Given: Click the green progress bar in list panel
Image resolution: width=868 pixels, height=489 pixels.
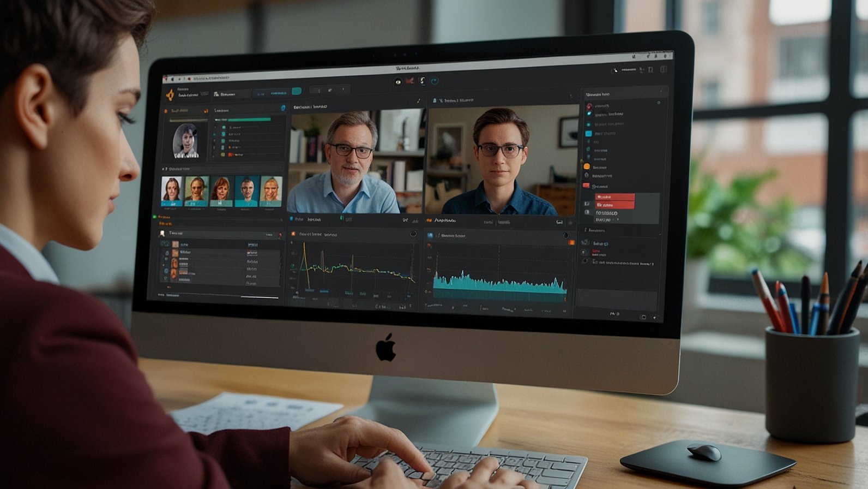Looking at the screenshot, I should [249, 120].
